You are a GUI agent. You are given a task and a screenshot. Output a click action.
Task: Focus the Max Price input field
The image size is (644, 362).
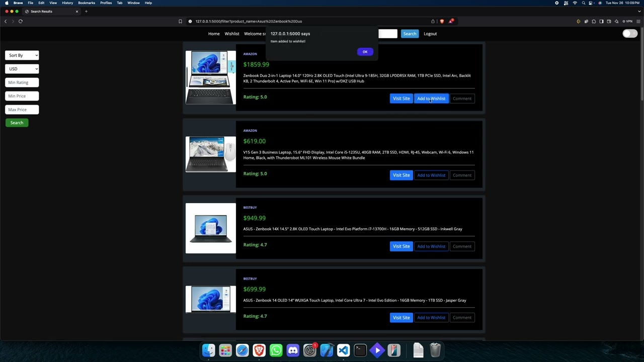[x=22, y=110]
